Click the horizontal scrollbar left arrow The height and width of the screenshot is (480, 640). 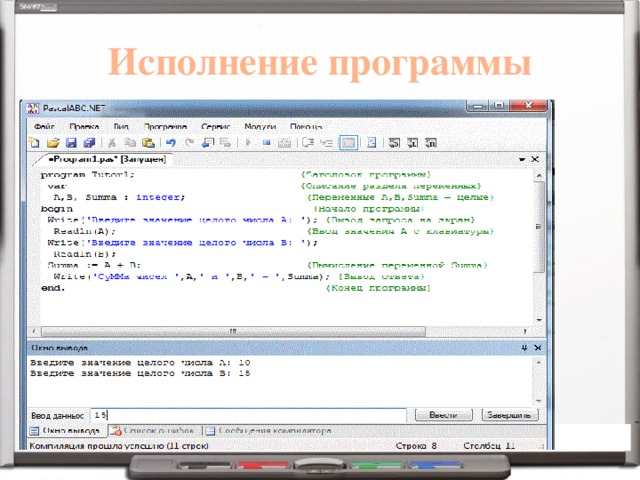point(34,331)
